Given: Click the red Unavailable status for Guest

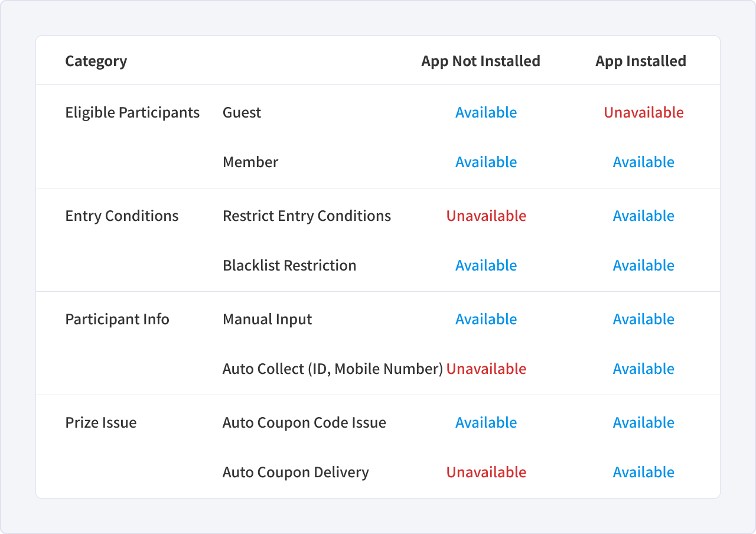Looking at the screenshot, I should click(644, 112).
